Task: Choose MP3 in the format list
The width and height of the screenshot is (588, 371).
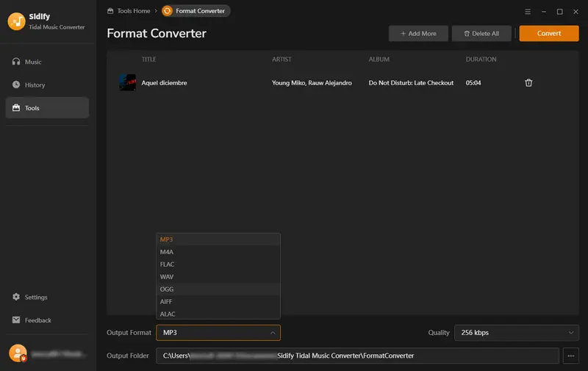Action: point(218,239)
